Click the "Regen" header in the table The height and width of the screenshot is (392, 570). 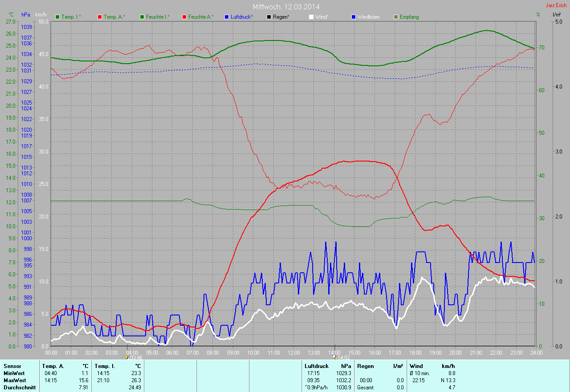coord(365,366)
